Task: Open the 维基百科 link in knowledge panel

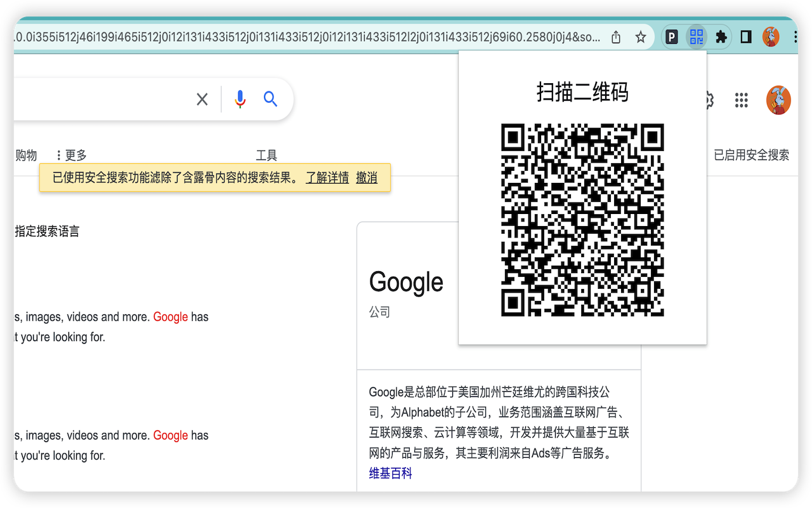Action: 391,473
